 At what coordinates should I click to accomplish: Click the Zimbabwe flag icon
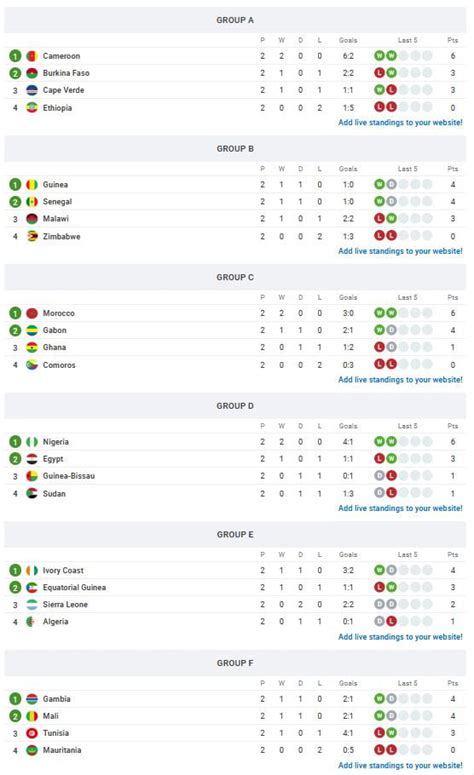tap(32, 236)
